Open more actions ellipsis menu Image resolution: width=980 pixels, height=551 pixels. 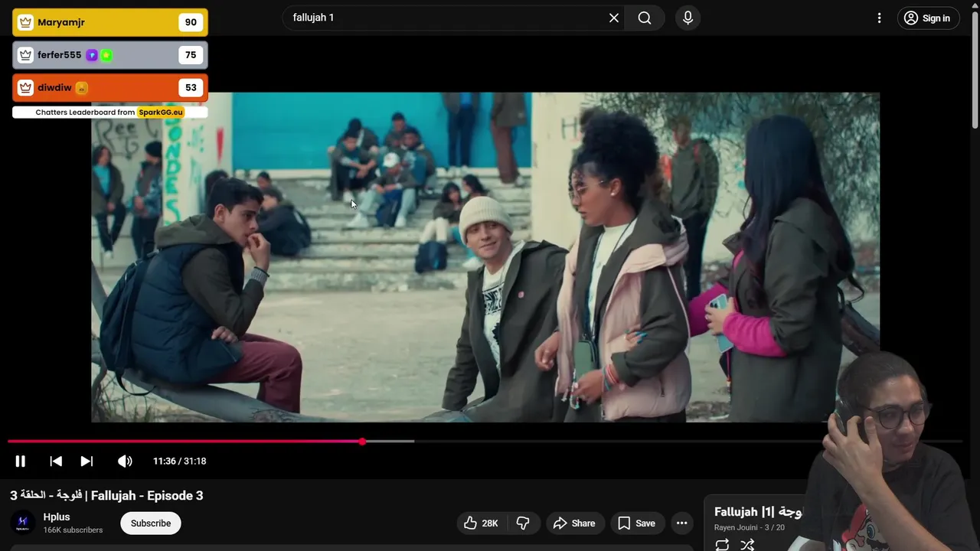point(681,523)
